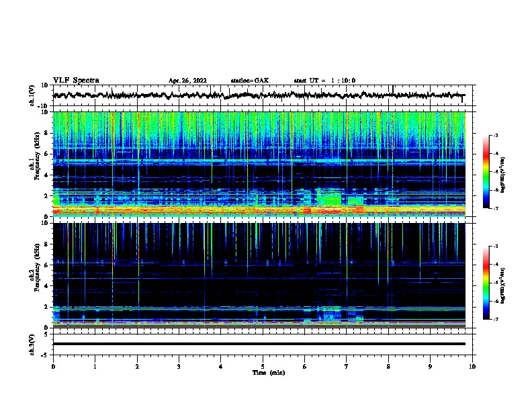This screenshot has height=411, width=532.
Task: Click the faint emission patch near minute 6.5 in ch.2
Action: coord(332,314)
